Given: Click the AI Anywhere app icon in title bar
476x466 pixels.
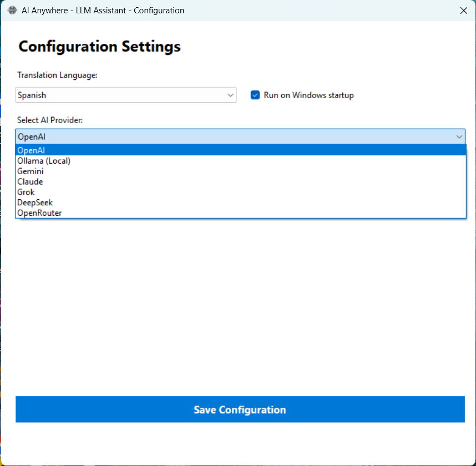Looking at the screenshot, I should click(x=12, y=11).
